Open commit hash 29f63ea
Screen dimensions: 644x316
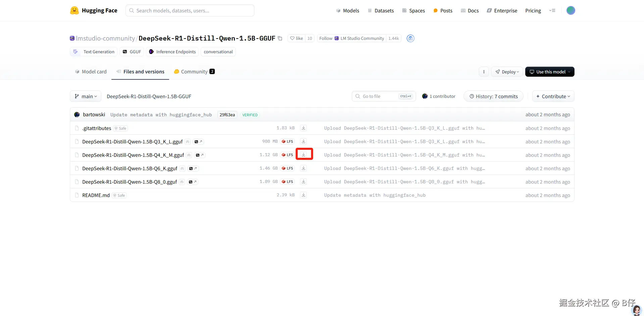pos(227,115)
